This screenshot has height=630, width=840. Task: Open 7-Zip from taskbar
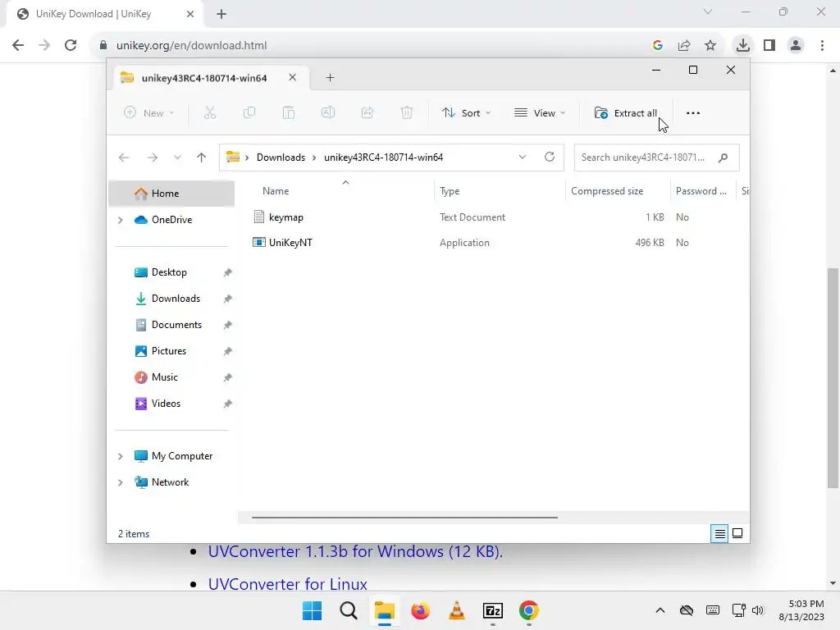[x=493, y=610]
